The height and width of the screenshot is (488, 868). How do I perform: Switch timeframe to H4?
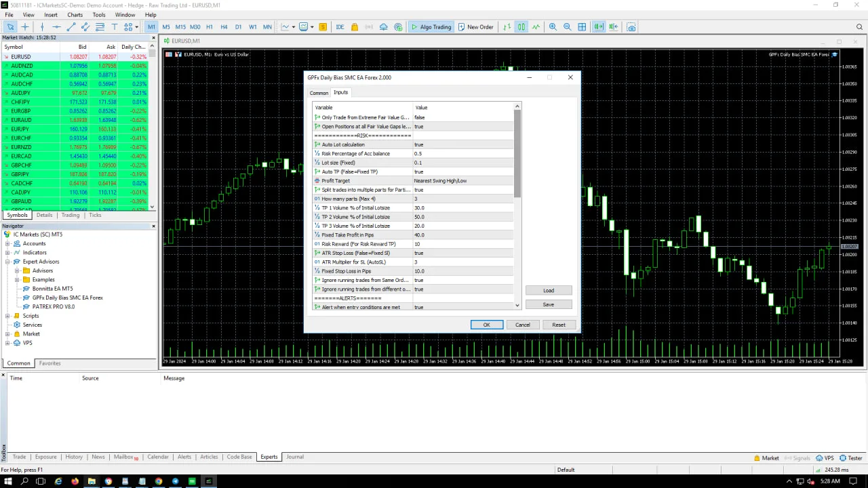point(224,27)
